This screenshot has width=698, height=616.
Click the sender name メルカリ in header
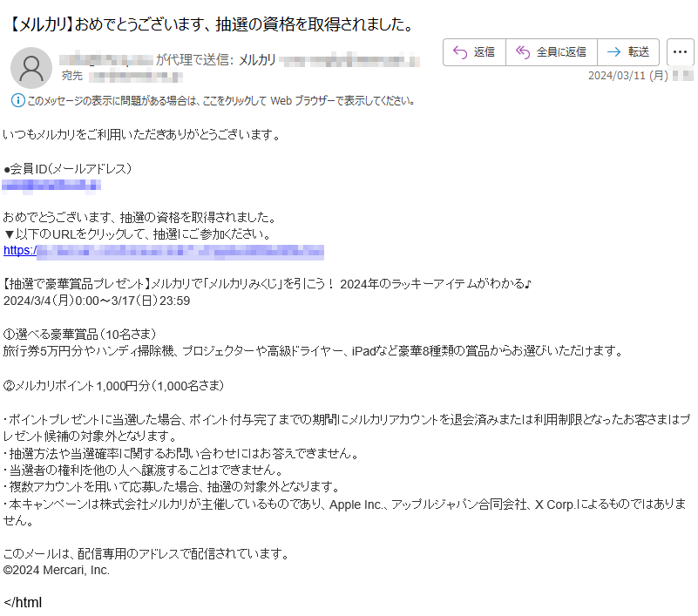(x=257, y=59)
